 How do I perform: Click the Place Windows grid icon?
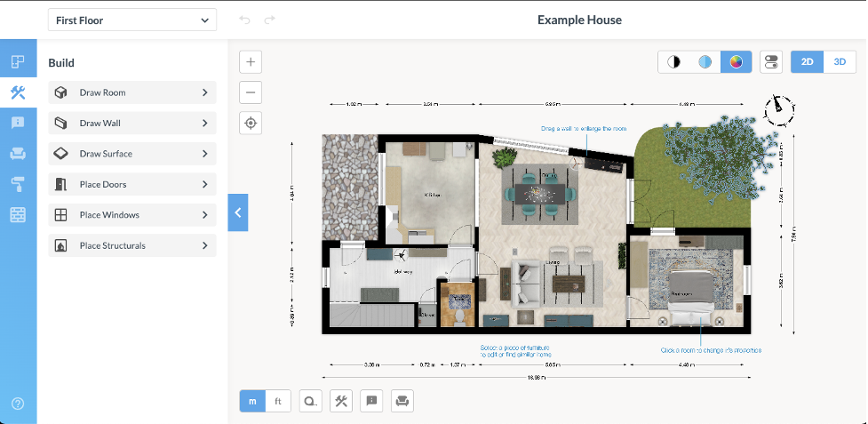pyautogui.click(x=61, y=215)
